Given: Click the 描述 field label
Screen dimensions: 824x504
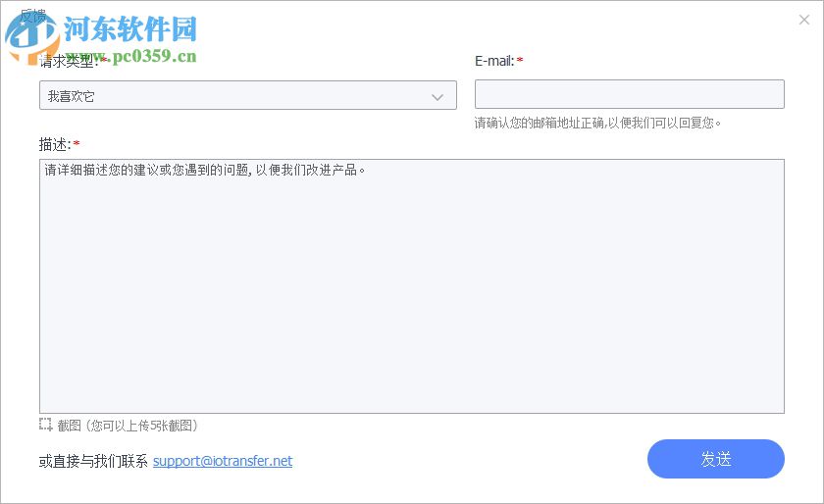Looking at the screenshot, I should tap(55, 144).
